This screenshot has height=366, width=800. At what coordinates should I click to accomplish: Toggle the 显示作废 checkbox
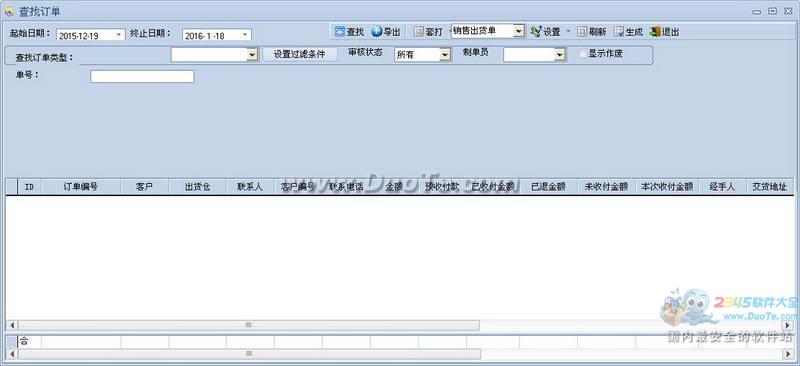click(583, 54)
